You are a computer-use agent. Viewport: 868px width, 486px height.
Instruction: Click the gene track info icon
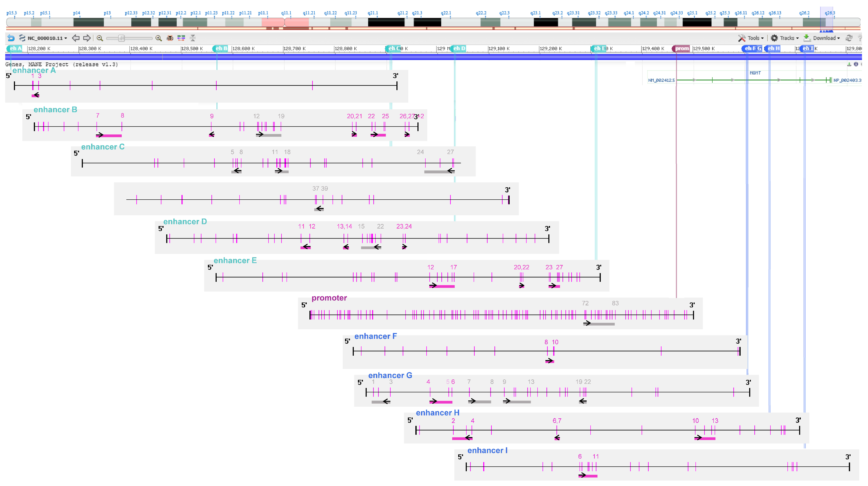(x=856, y=64)
